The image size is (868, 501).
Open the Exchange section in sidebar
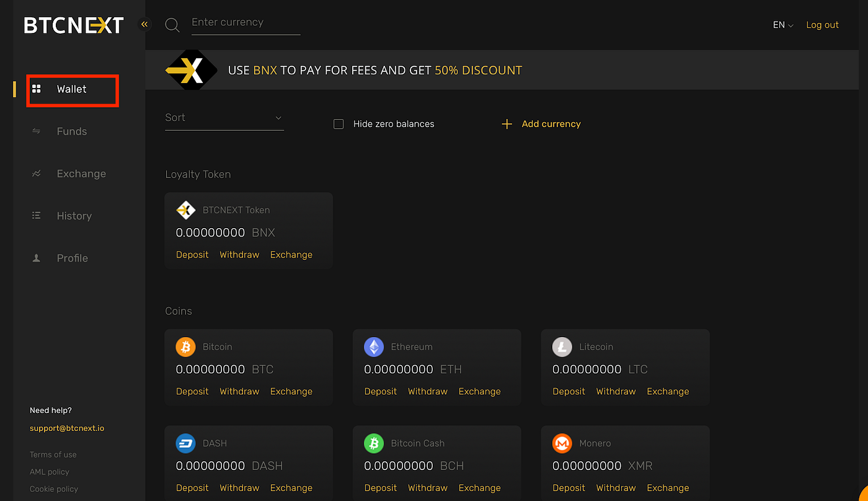[x=81, y=174]
